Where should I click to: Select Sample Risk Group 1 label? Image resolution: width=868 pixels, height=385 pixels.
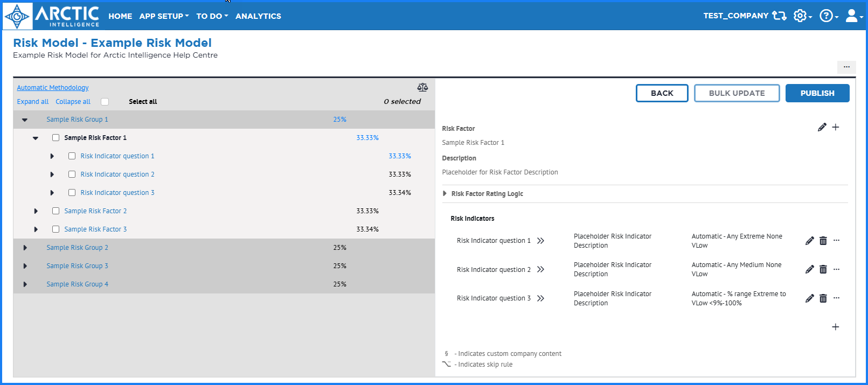[77, 120]
